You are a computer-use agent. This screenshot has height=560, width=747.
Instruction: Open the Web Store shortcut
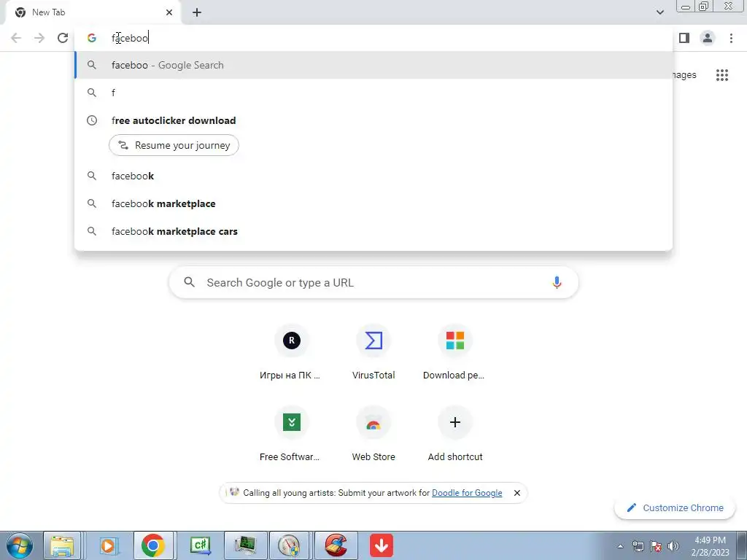[x=373, y=435]
